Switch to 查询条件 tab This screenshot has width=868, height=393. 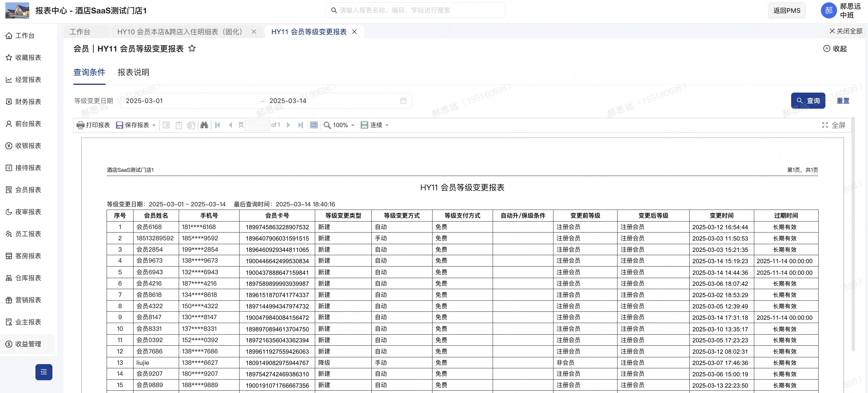[89, 72]
